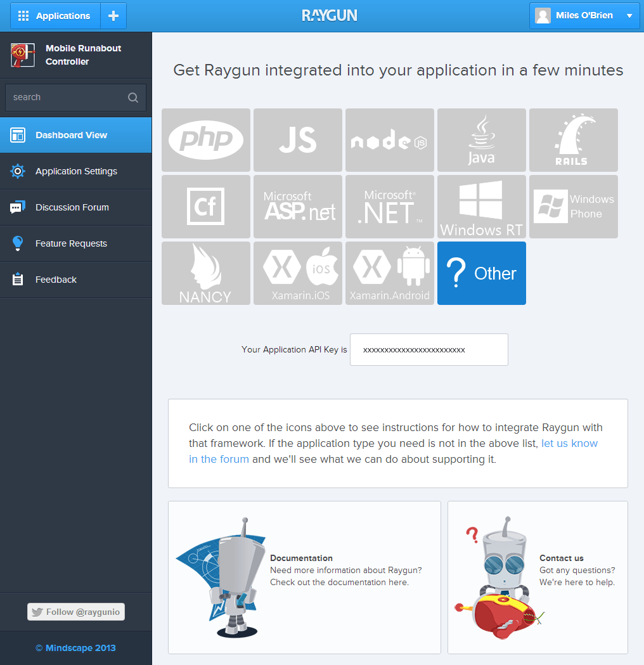Click the Application API Key field
The image size is (644, 665).
pos(429,349)
